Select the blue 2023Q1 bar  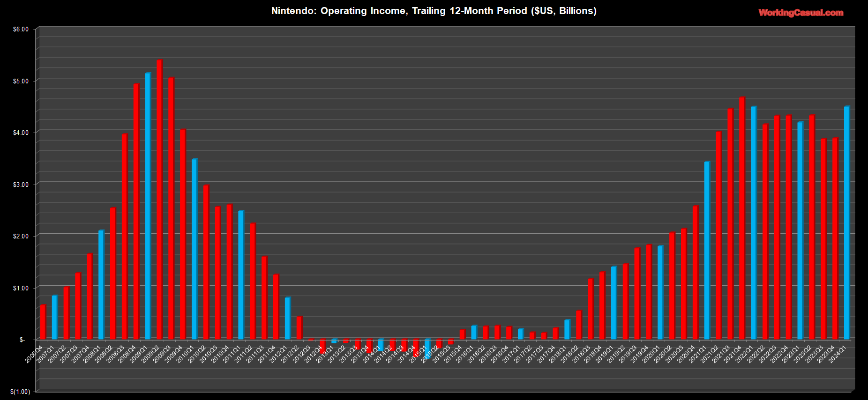pyautogui.click(x=801, y=230)
